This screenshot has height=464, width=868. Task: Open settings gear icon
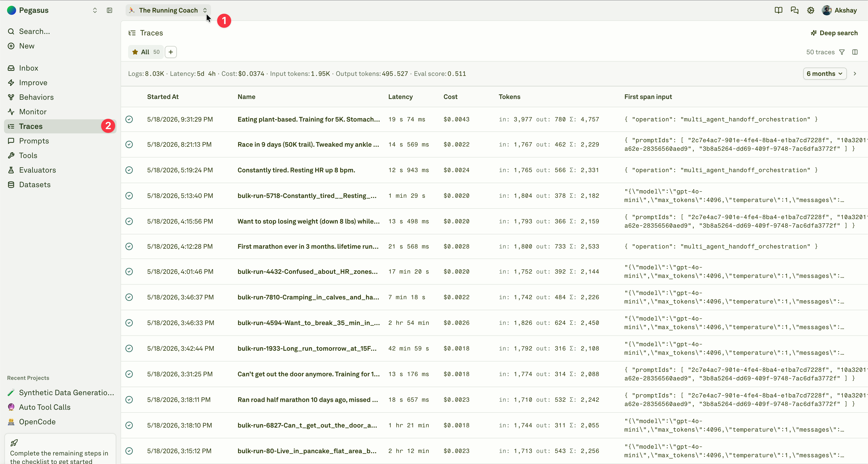click(810, 11)
